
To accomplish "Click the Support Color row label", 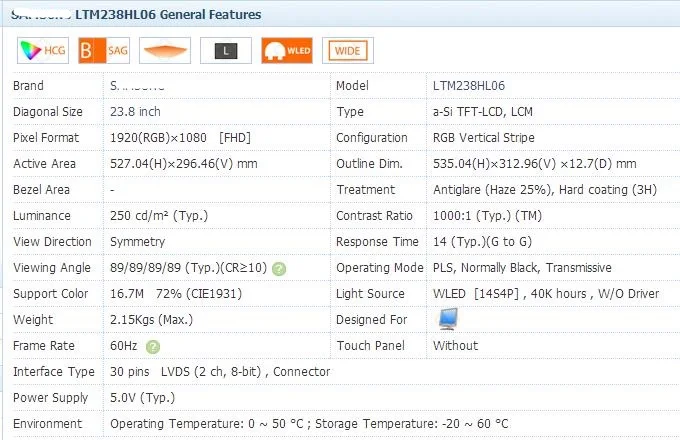I will 51,294.
